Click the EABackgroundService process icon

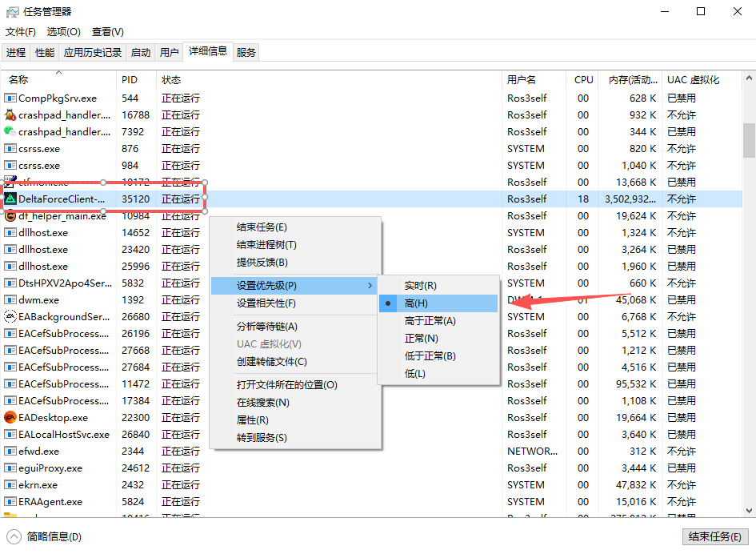pyautogui.click(x=10, y=316)
